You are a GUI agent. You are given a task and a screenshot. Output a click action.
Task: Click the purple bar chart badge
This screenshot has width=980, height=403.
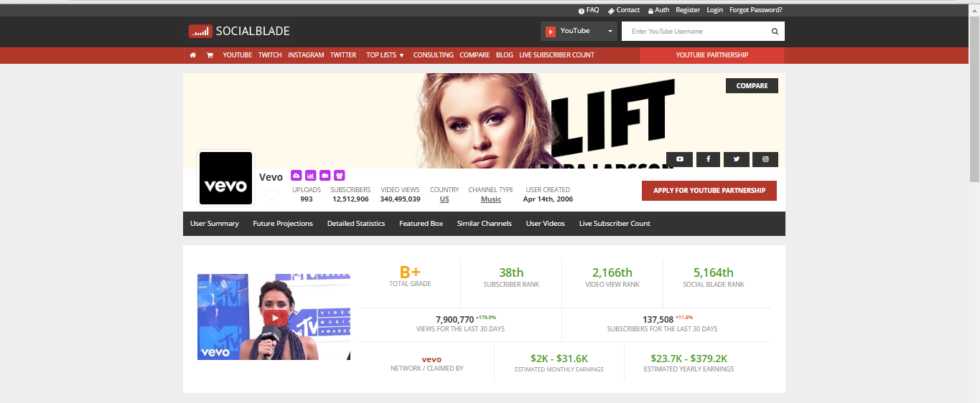pyautogui.click(x=310, y=175)
